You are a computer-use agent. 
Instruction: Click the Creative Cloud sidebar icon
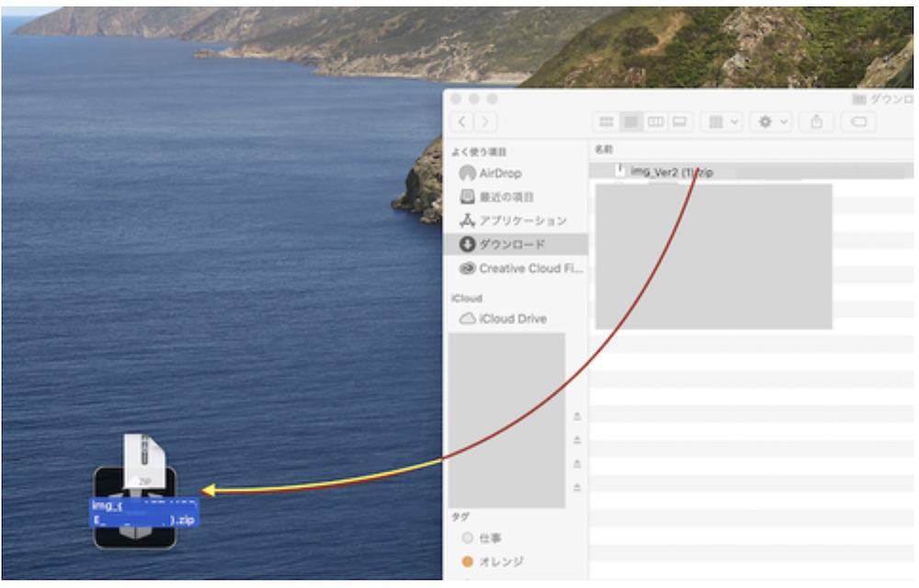pyautogui.click(x=467, y=268)
